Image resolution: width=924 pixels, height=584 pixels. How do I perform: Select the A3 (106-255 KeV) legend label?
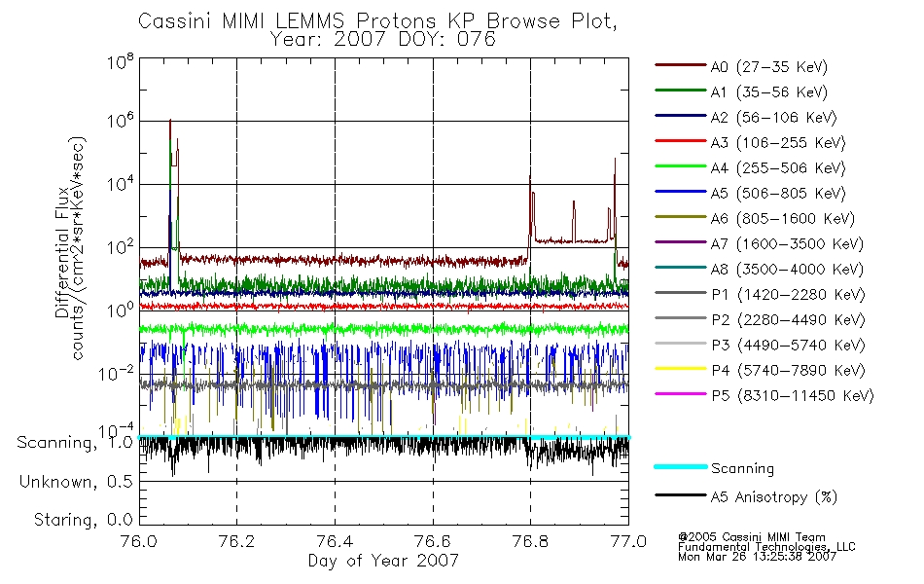[x=778, y=143]
